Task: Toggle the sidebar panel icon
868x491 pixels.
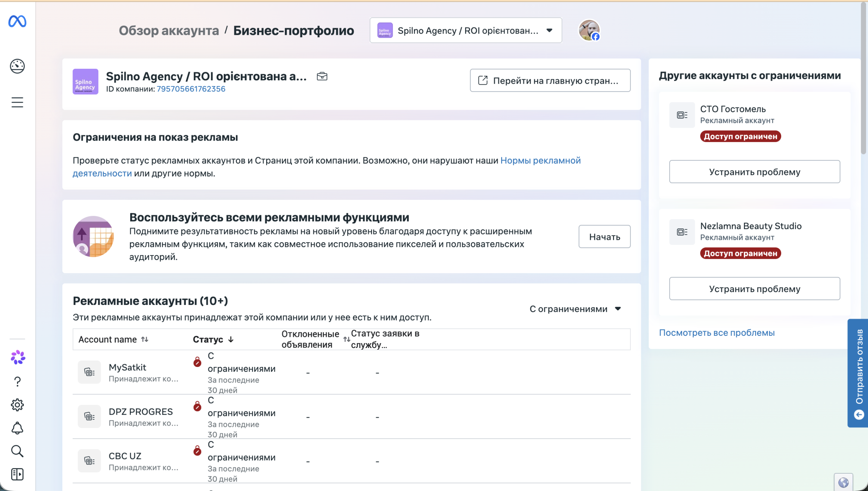Action: pos(17,474)
